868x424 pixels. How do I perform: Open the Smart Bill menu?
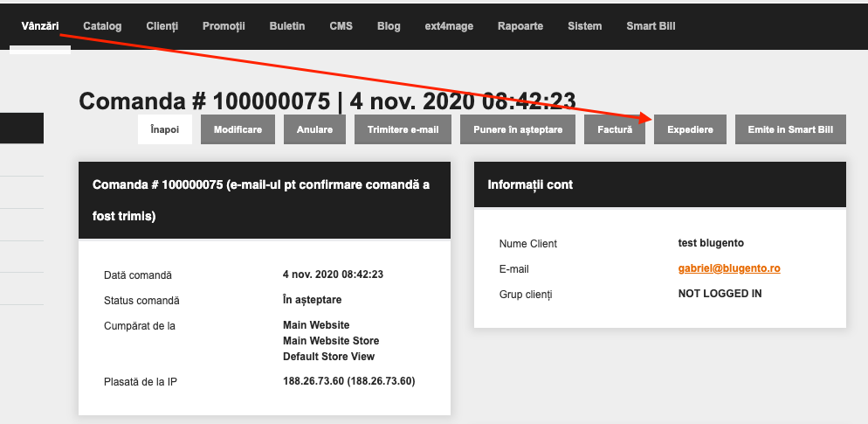coord(651,26)
